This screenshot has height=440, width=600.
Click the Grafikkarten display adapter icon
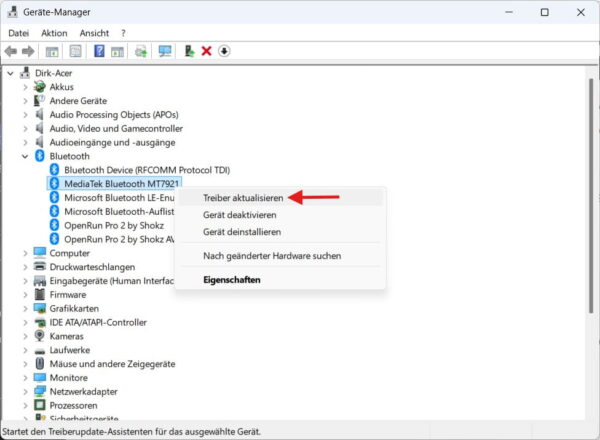coord(39,308)
